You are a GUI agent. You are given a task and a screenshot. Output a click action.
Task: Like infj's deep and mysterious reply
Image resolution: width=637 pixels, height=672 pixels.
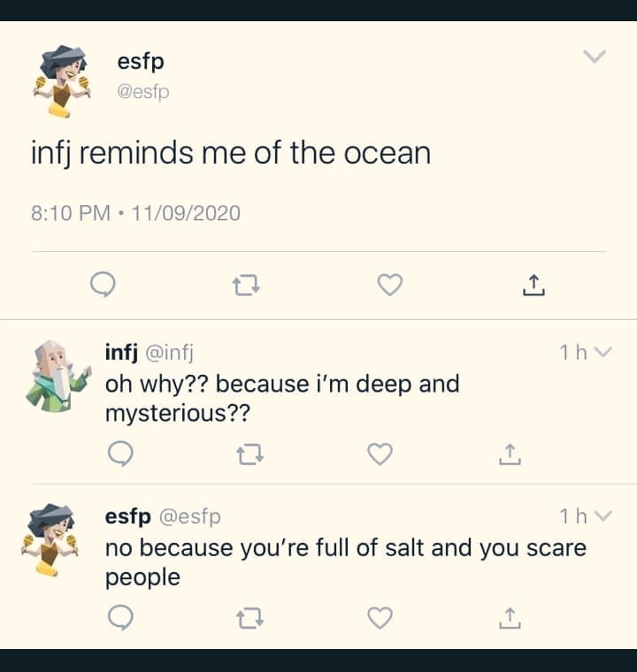(x=380, y=454)
